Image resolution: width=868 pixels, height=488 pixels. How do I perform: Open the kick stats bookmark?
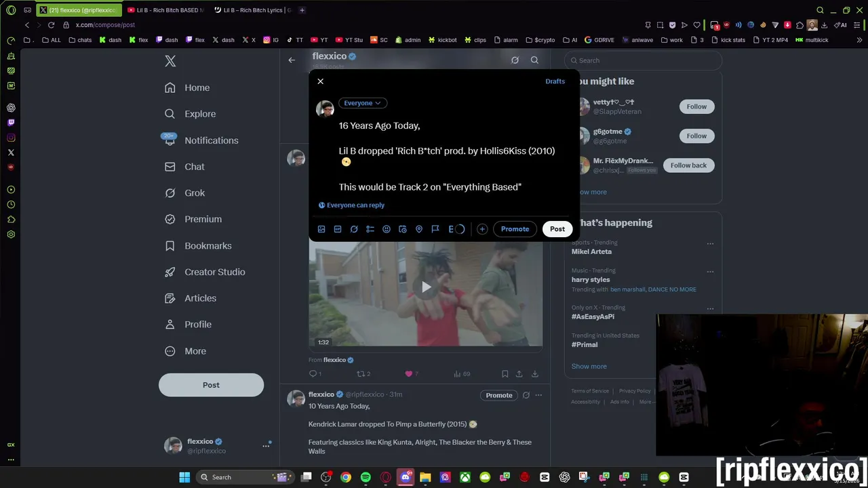tap(728, 40)
